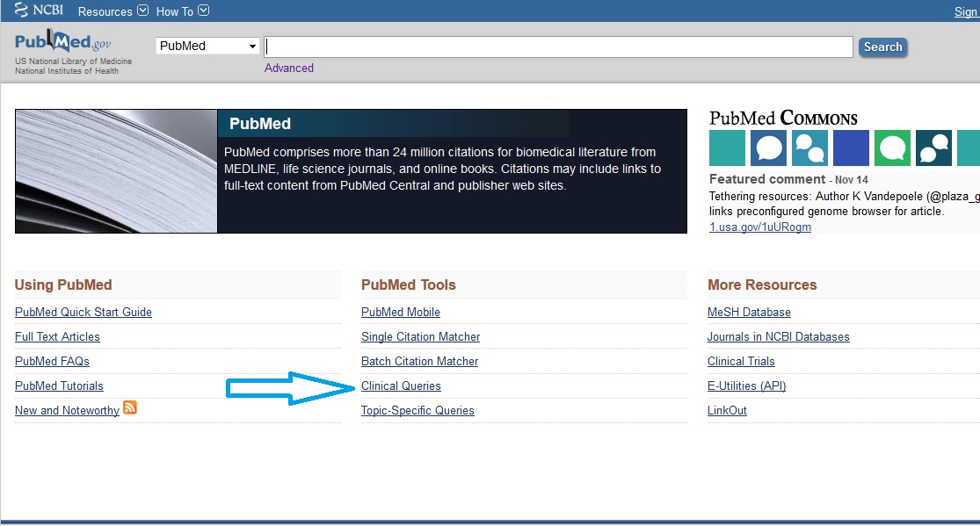
Task: Click the Sign in link
Action: point(967,11)
